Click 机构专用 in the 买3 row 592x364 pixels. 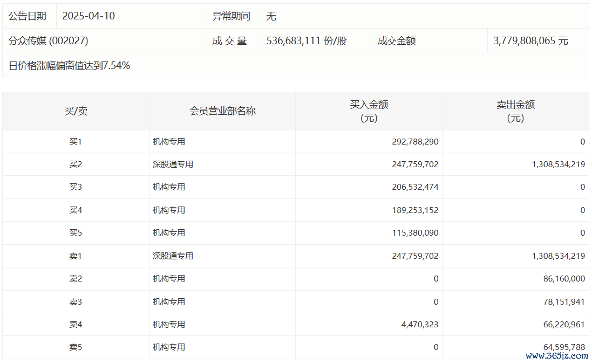[169, 187]
